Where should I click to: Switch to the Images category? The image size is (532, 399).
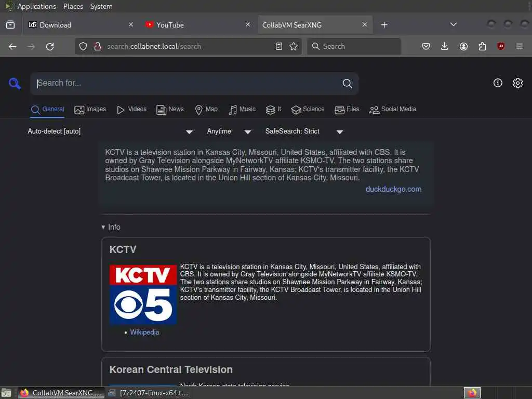90,110
